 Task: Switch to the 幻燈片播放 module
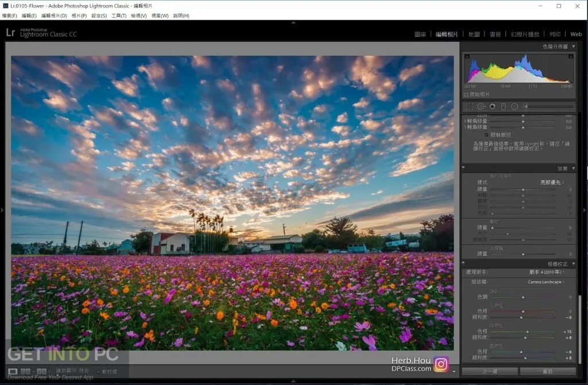coord(525,34)
